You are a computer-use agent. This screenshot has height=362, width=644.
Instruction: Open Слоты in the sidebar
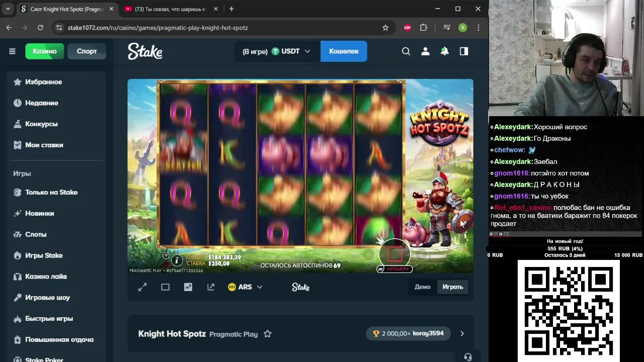tap(56, 235)
